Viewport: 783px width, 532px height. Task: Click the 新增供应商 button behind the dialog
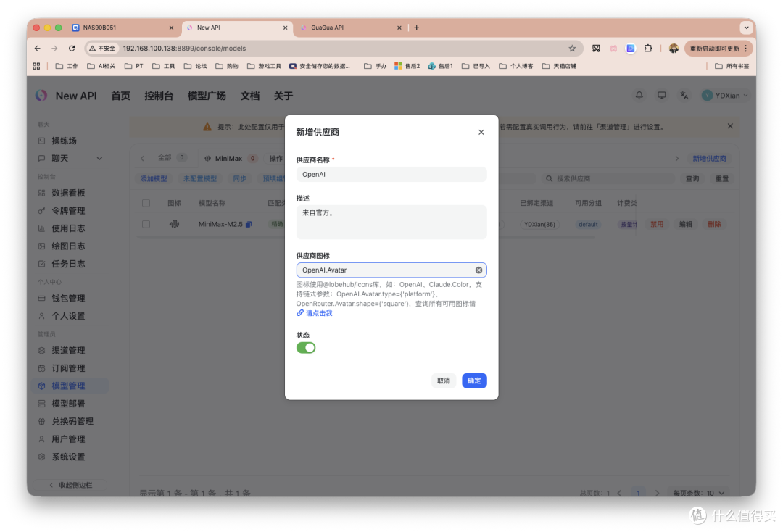pyautogui.click(x=709, y=158)
